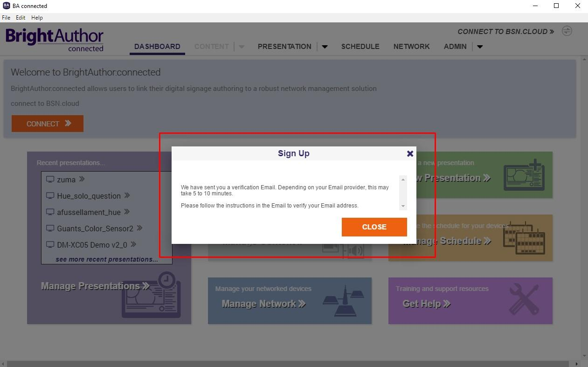The height and width of the screenshot is (367, 588).
Task: Expand the ADMIN dropdown arrow
Action: [x=480, y=47]
